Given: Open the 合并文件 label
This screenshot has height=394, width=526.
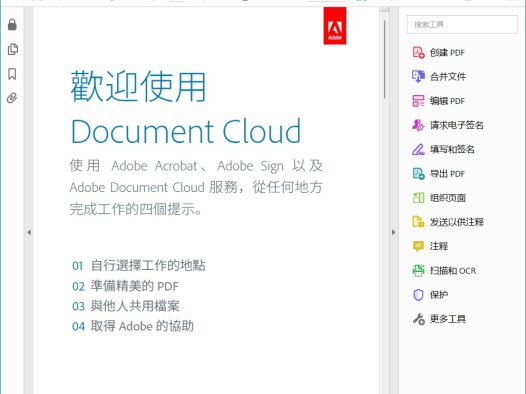Looking at the screenshot, I should (448, 77).
